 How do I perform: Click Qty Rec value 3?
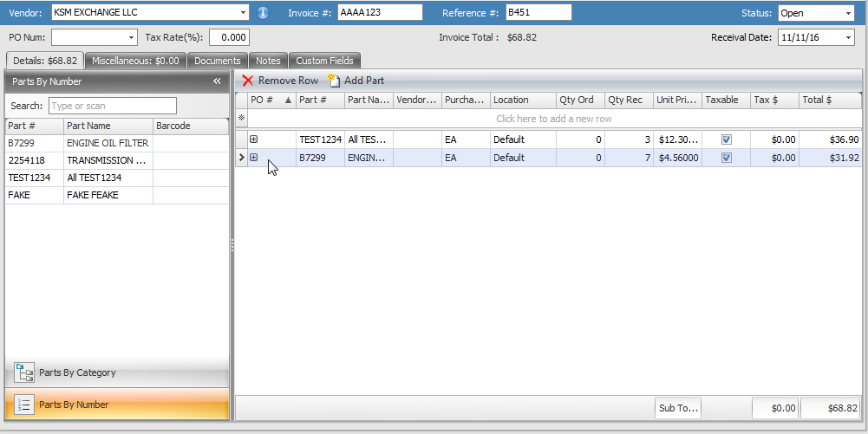pyautogui.click(x=629, y=139)
